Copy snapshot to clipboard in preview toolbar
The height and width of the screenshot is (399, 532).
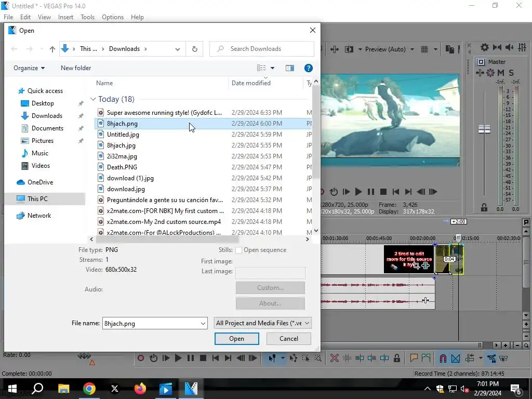click(449, 49)
